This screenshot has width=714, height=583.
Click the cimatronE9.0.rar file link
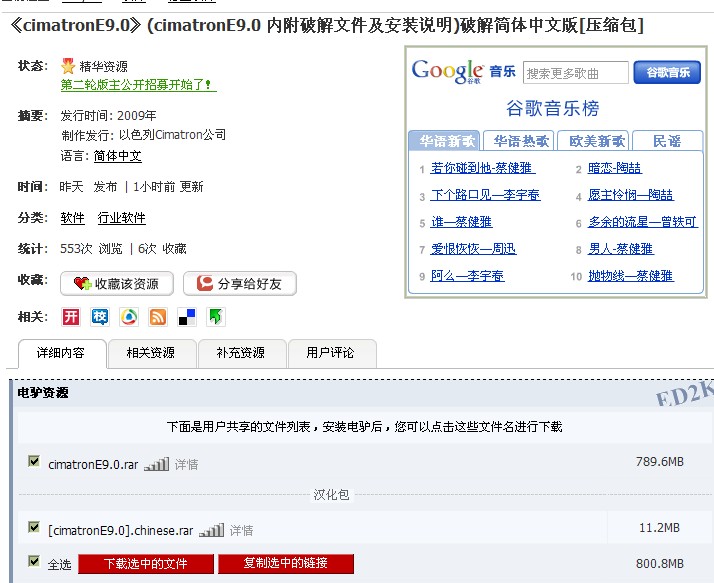point(93,464)
